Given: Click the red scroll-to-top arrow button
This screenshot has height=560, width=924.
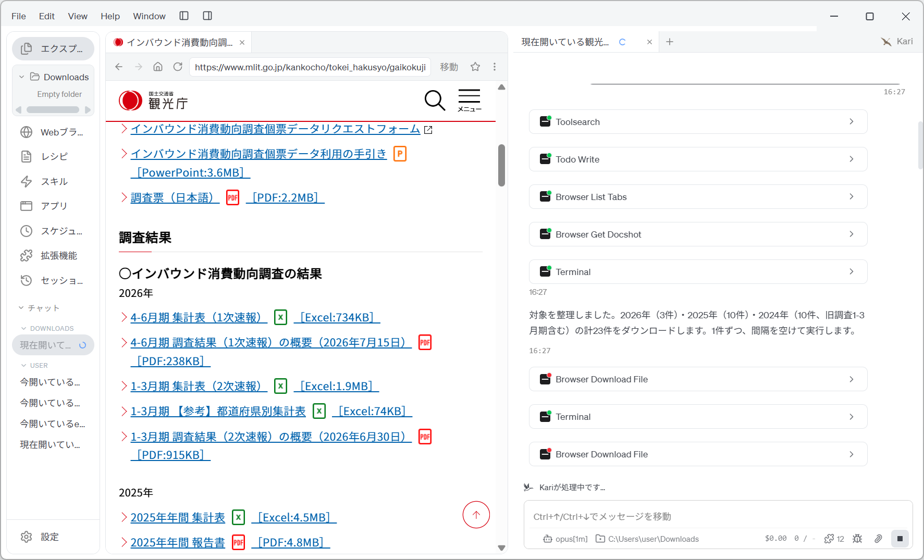Looking at the screenshot, I should [x=476, y=515].
